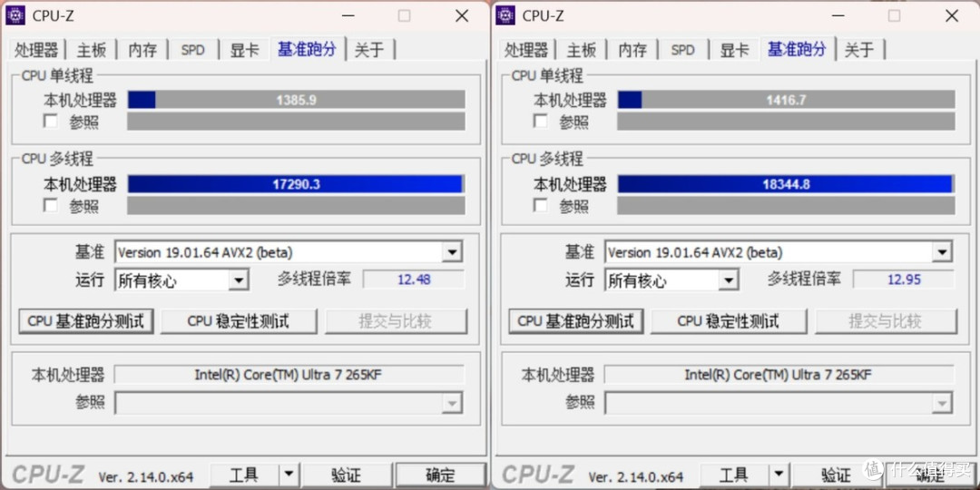The height and width of the screenshot is (490, 980).
Task: Enable single-thread 参照 checkbox in right window
Action: point(541,122)
